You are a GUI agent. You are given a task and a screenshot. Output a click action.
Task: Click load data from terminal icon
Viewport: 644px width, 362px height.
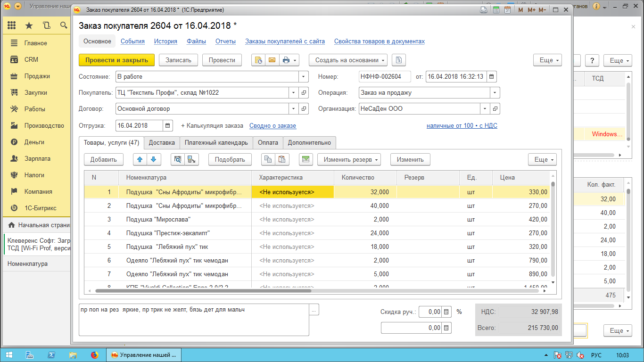tap(191, 159)
